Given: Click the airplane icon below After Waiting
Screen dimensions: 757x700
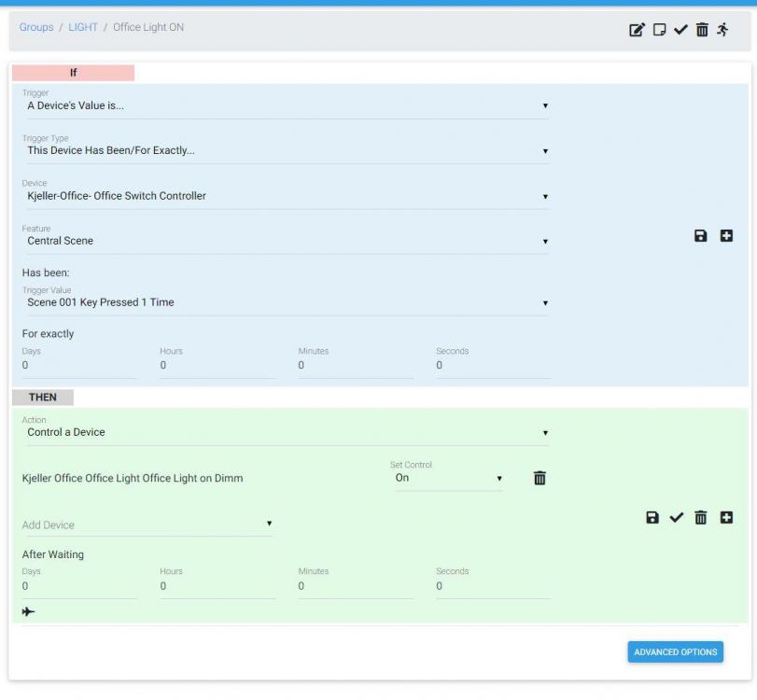Looking at the screenshot, I should pyautogui.click(x=29, y=611).
